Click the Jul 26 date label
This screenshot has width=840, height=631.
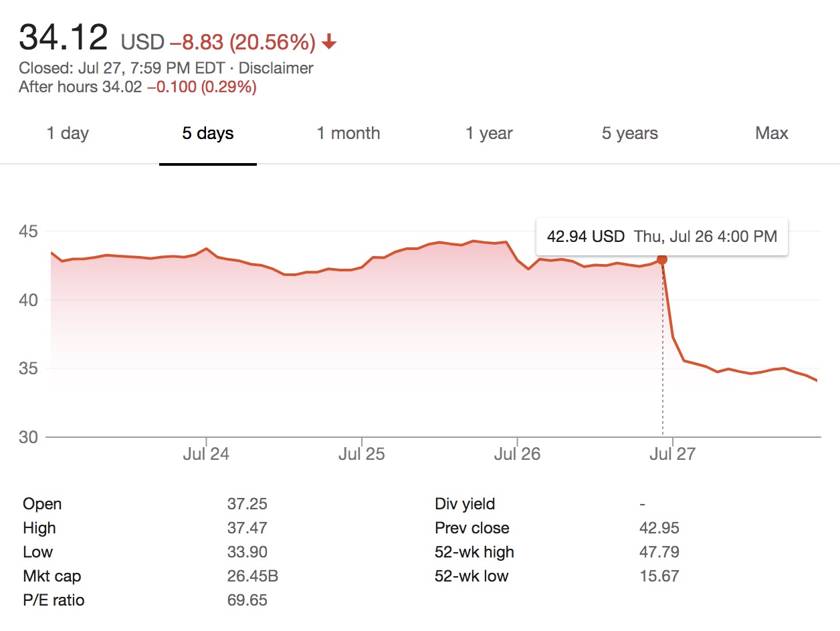pyautogui.click(x=517, y=455)
